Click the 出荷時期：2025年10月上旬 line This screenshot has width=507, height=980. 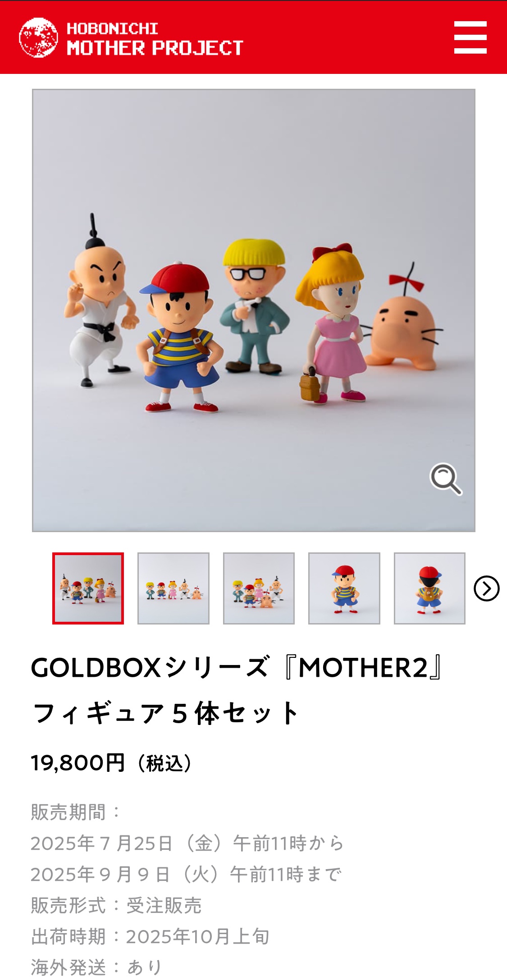point(150,936)
